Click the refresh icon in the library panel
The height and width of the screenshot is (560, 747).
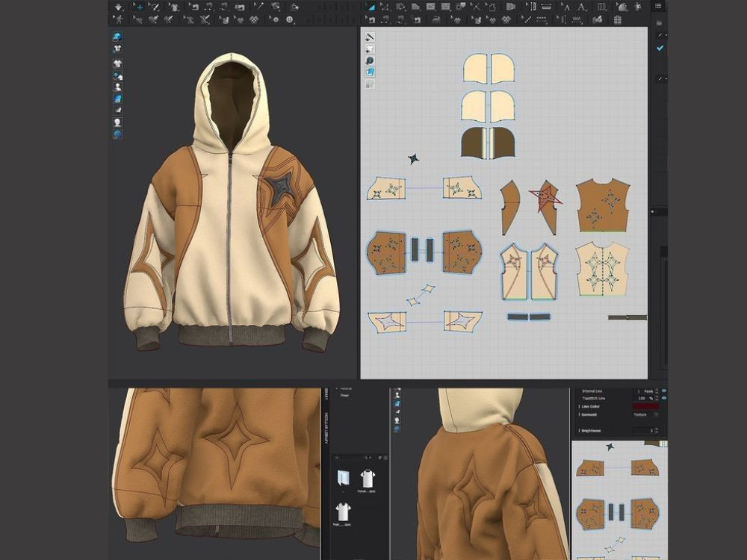(379, 458)
